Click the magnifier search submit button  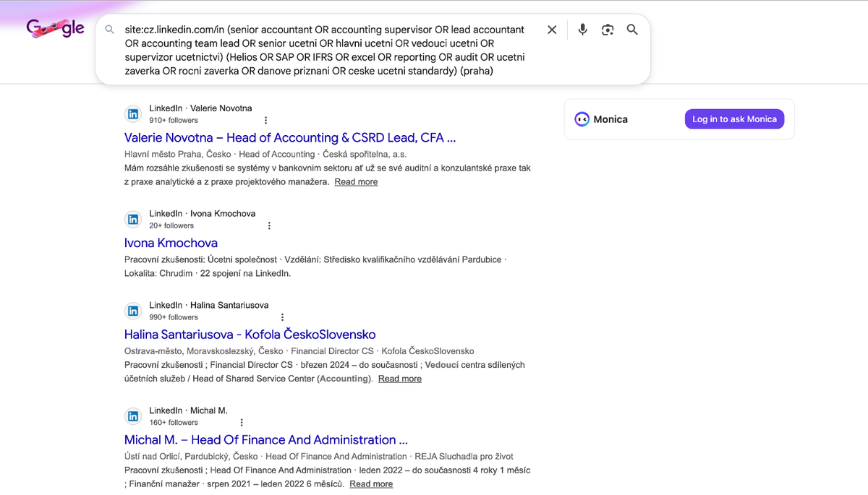coord(632,30)
